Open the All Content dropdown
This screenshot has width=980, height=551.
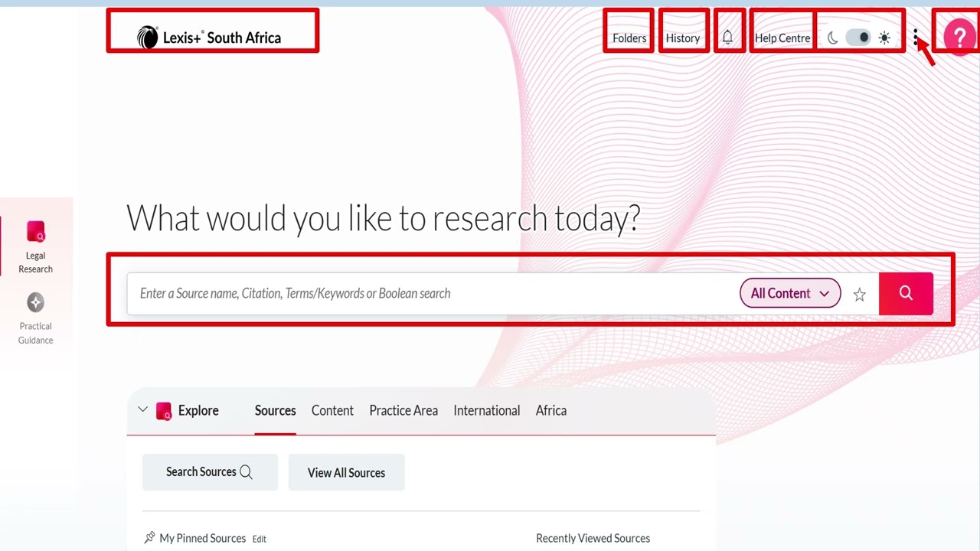click(790, 293)
